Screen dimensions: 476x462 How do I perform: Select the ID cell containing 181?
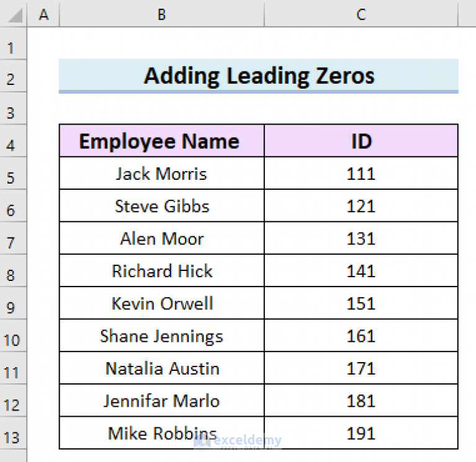coord(361,401)
